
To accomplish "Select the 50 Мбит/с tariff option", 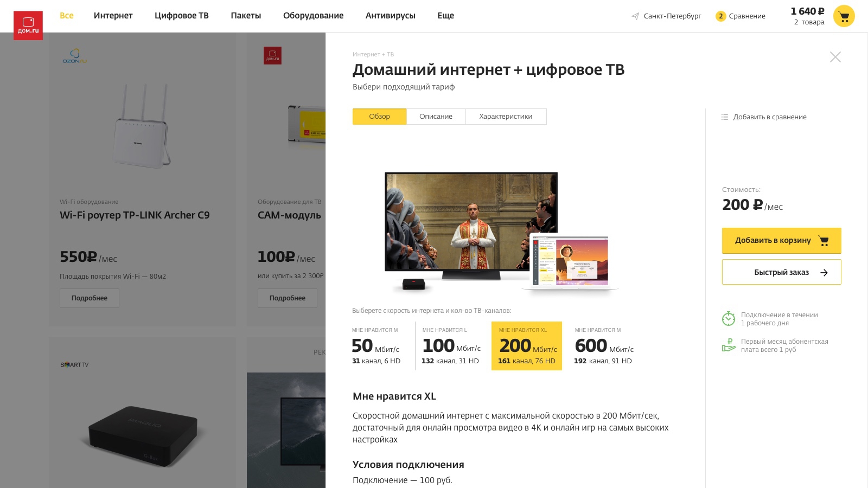I will [376, 346].
